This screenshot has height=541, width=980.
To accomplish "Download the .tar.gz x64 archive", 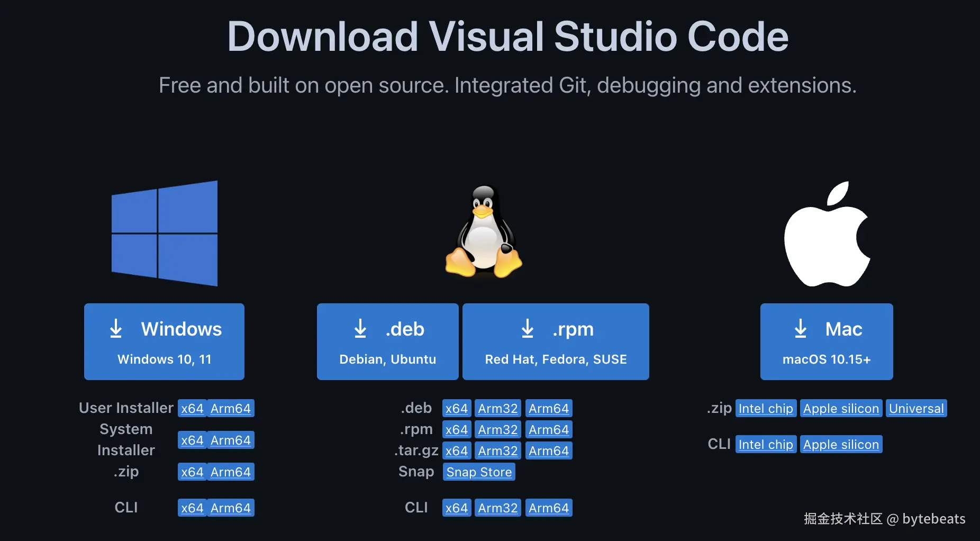I will click(x=457, y=451).
